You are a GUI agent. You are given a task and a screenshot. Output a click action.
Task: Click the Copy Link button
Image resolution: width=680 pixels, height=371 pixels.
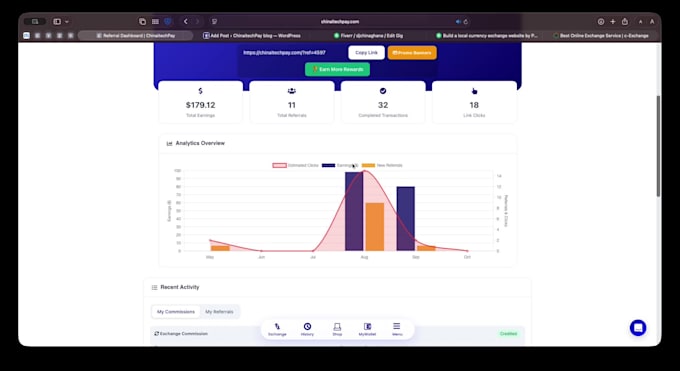pyautogui.click(x=366, y=53)
